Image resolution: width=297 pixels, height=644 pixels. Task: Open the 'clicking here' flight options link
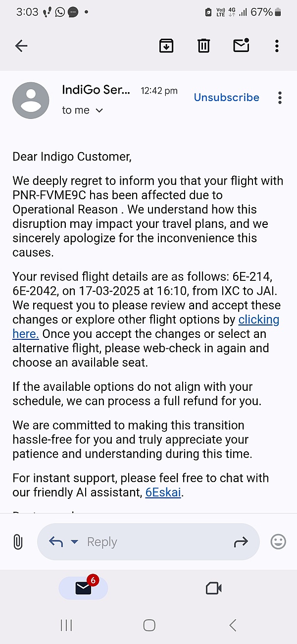tap(258, 320)
